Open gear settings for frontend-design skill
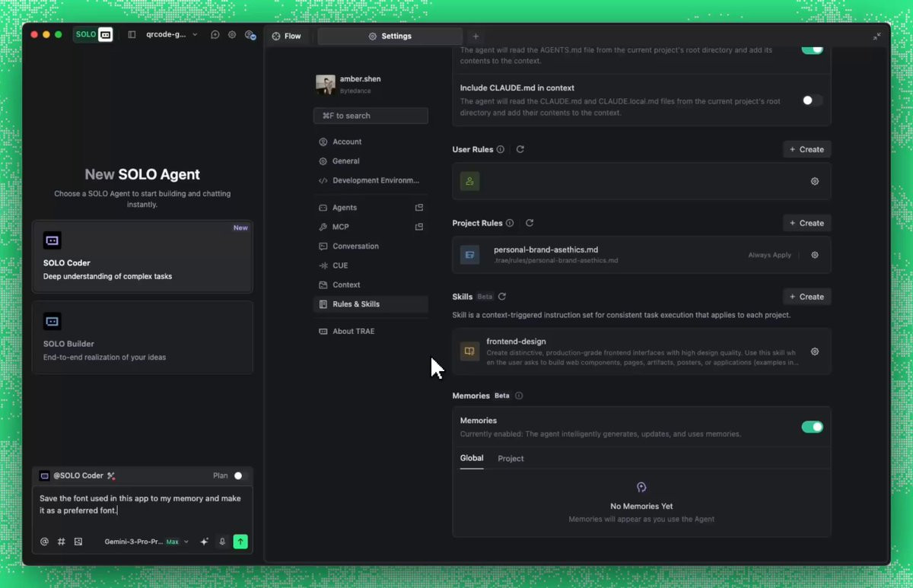The width and height of the screenshot is (913, 588). [815, 351]
